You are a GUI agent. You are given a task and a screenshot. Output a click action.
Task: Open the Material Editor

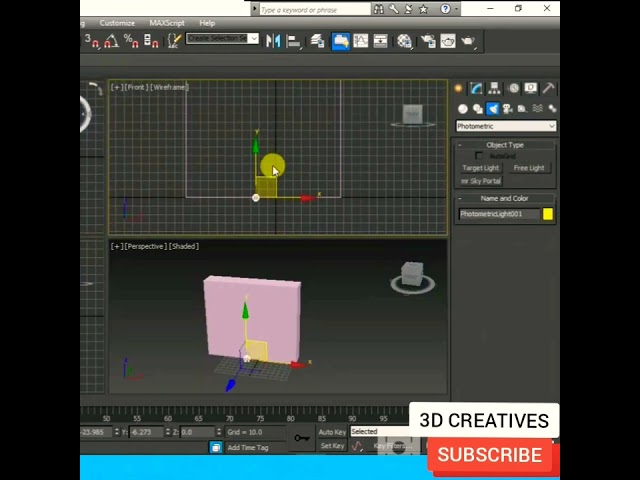404,41
